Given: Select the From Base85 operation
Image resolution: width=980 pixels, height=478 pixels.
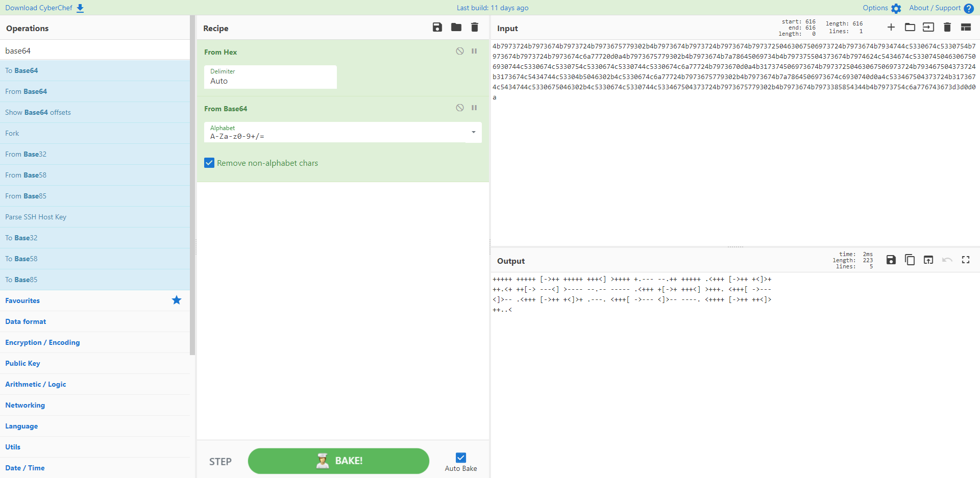Looking at the screenshot, I should pos(95,196).
